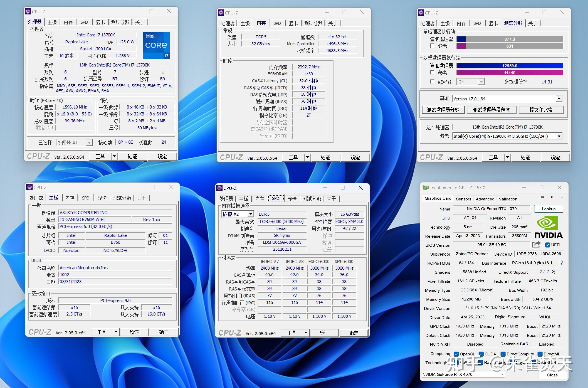This screenshot has width=588, height=388.
Task: Expand 工具 arrow in SPD window
Action: tap(306, 333)
